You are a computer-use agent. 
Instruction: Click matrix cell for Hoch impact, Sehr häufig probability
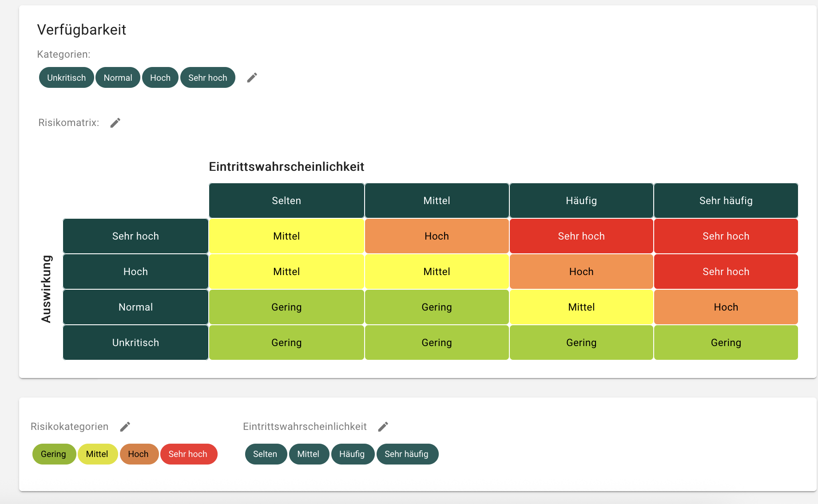[x=726, y=272]
